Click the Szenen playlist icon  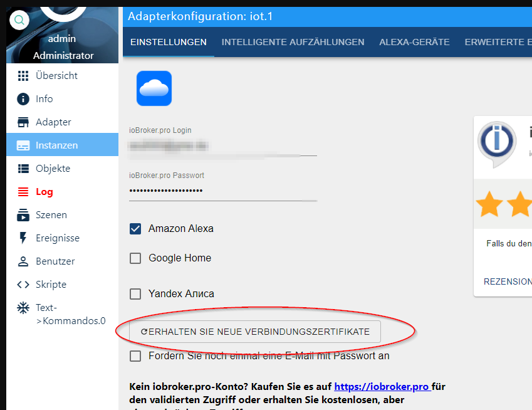coord(23,215)
